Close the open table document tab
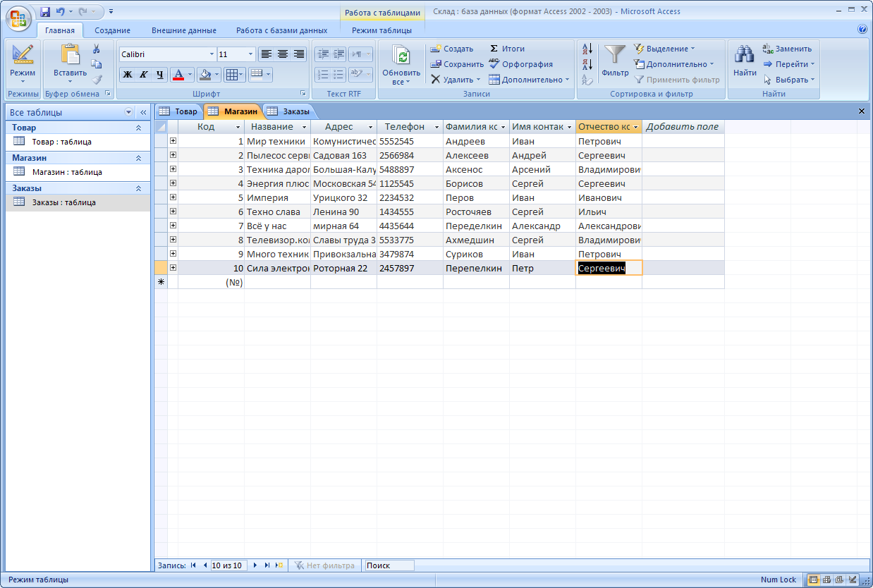This screenshot has height=588, width=873. point(862,111)
